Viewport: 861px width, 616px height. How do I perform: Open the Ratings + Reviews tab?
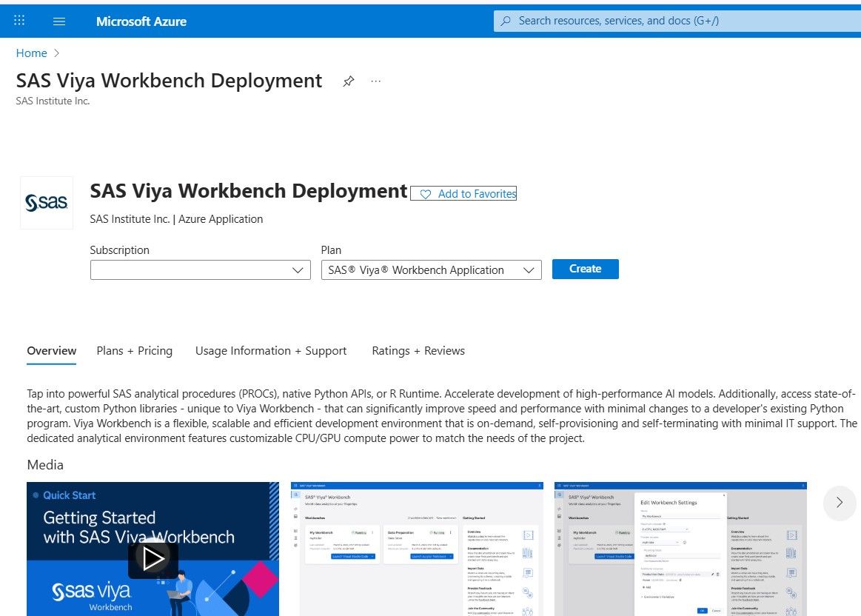click(x=418, y=350)
